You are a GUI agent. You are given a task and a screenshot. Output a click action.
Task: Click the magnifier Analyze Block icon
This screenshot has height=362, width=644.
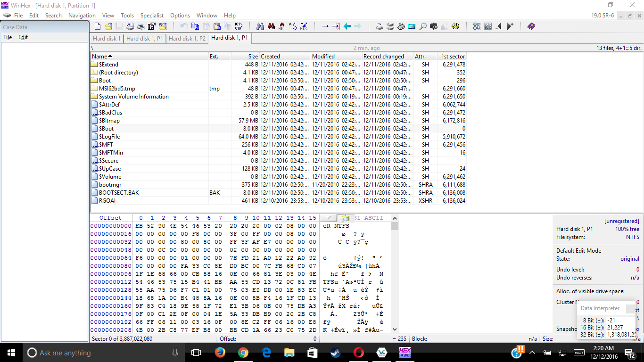[x=423, y=26]
